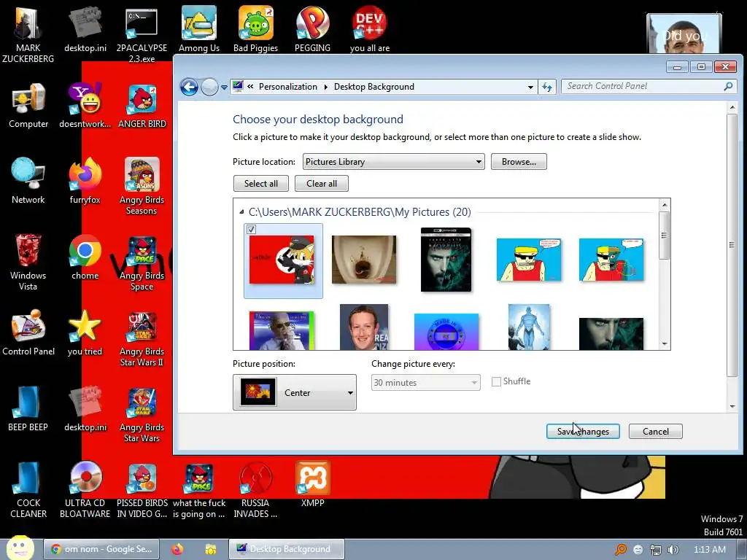Click the Save changes button

pyautogui.click(x=583, y=432)
